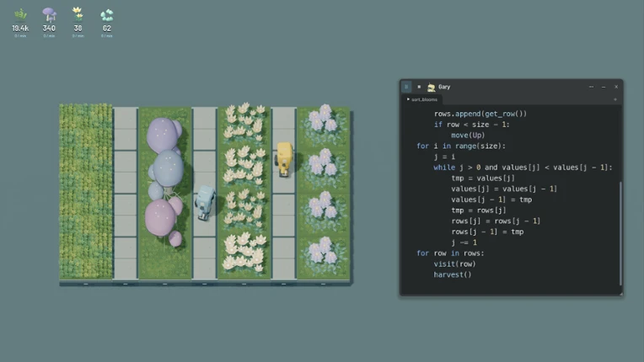Minimize Gary's code window
The image size is (644, 362).
pos(604,87)
